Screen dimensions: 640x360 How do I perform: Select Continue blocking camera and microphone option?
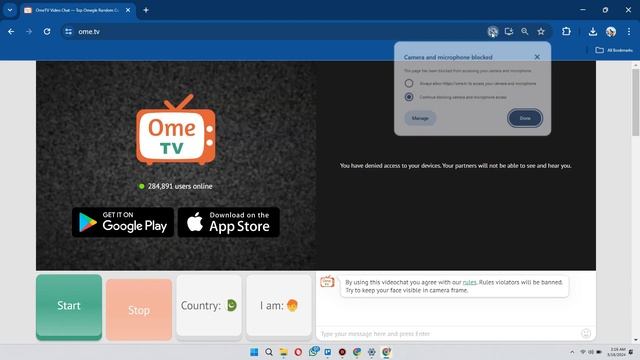[409, 97]
